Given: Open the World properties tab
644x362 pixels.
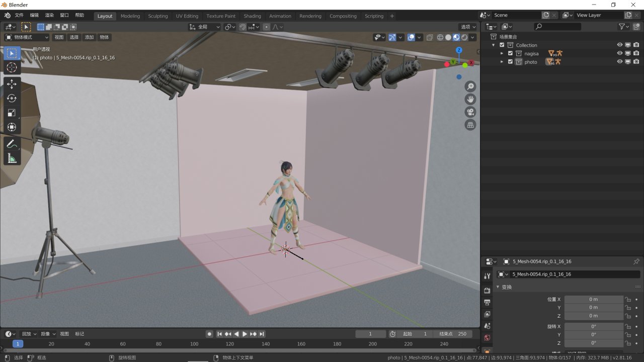Looking at the screenshot, I should coord(487,338).
